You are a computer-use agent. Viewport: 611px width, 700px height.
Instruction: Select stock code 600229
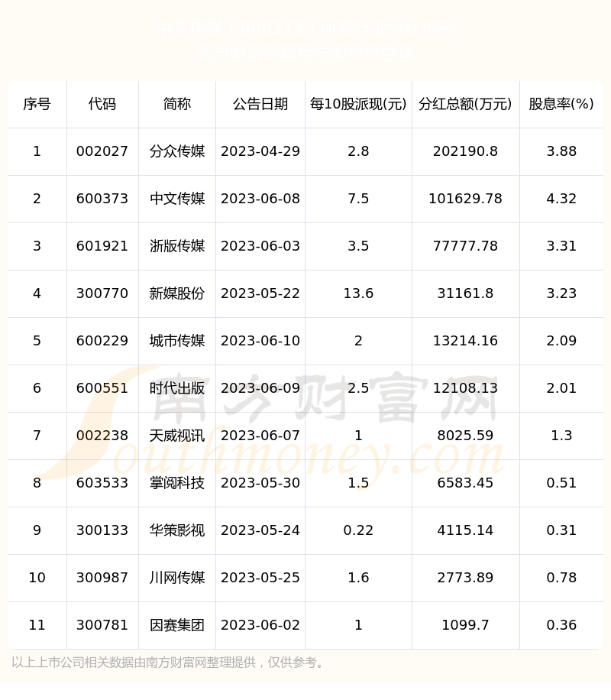pos(102,341)
